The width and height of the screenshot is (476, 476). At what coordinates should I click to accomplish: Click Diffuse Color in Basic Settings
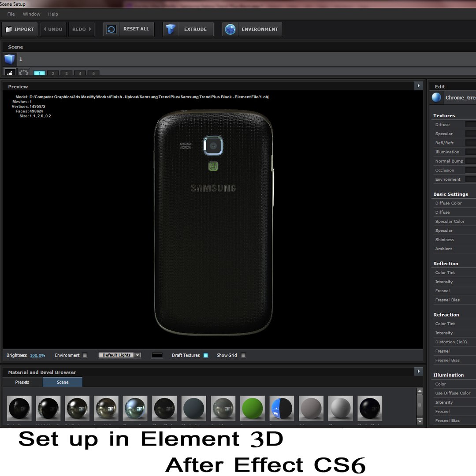pyautogui.click(x=448, y=203)
